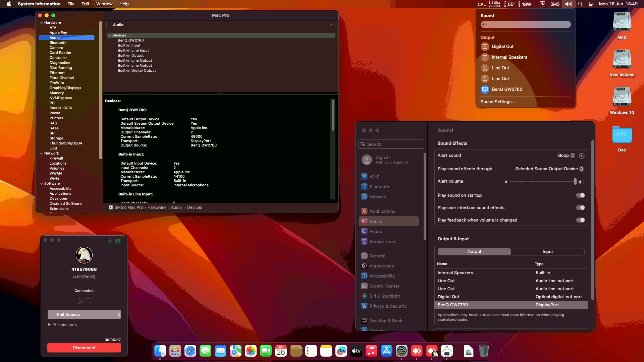Play the Boop alert sound preview
Viewport: 644px width, 362px height.
[582, 156]
